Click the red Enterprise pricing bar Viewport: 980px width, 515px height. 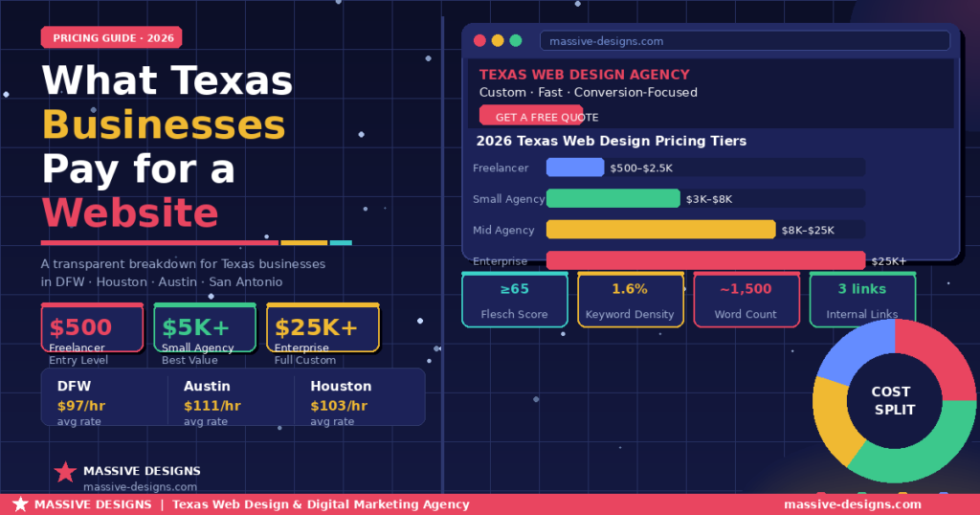(x=705, y=260)
